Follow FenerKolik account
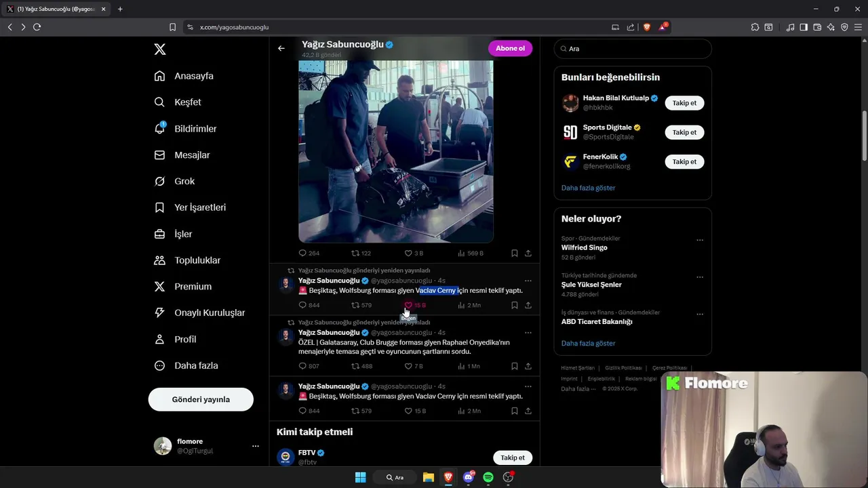This screenshot has width=868, height=488. coord(684,161)
